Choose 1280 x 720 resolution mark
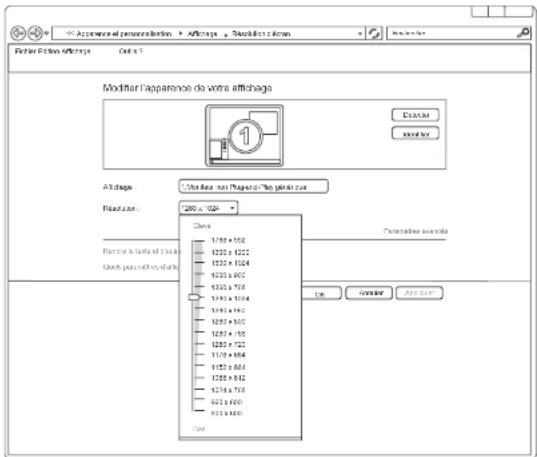 coord(228,344)
